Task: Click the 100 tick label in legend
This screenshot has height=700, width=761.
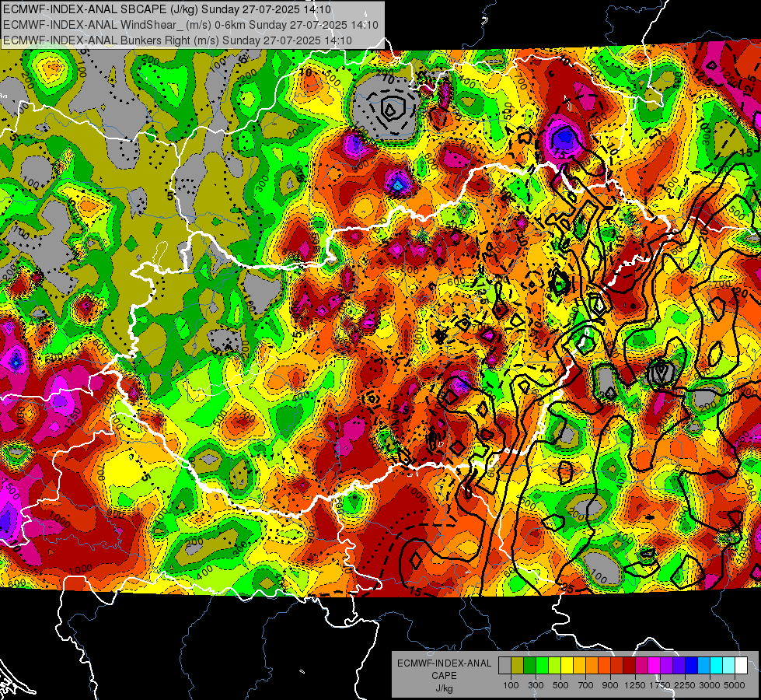Action: pyautogui.click(x=511, y=685)
